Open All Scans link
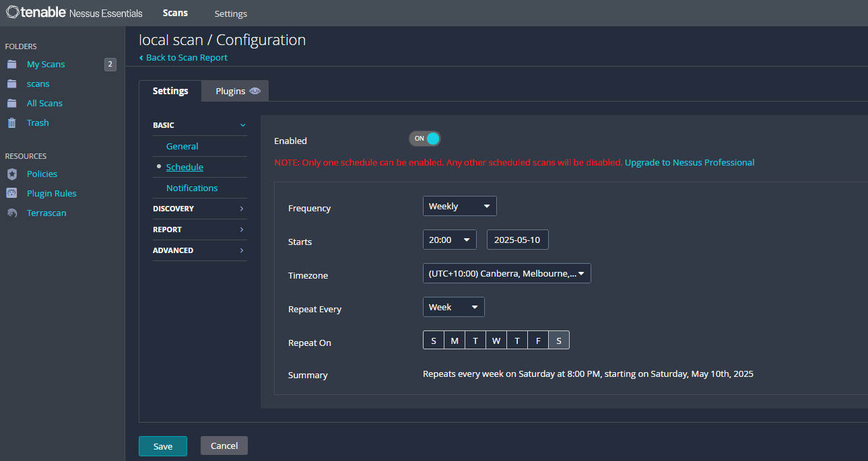 (x=44, y=104)
